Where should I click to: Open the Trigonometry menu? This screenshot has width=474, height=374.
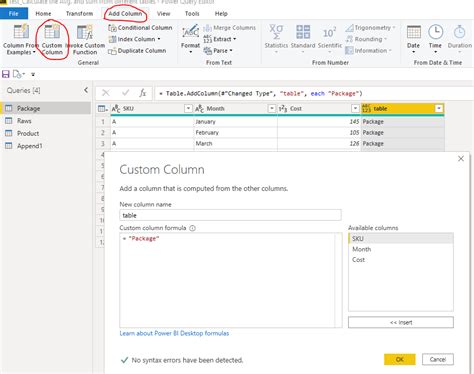pos(370,28)
